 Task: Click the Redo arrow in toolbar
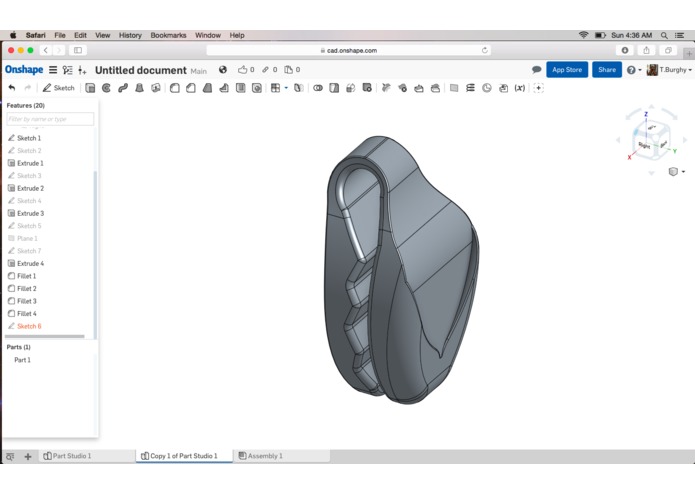[x=28, y=88]
